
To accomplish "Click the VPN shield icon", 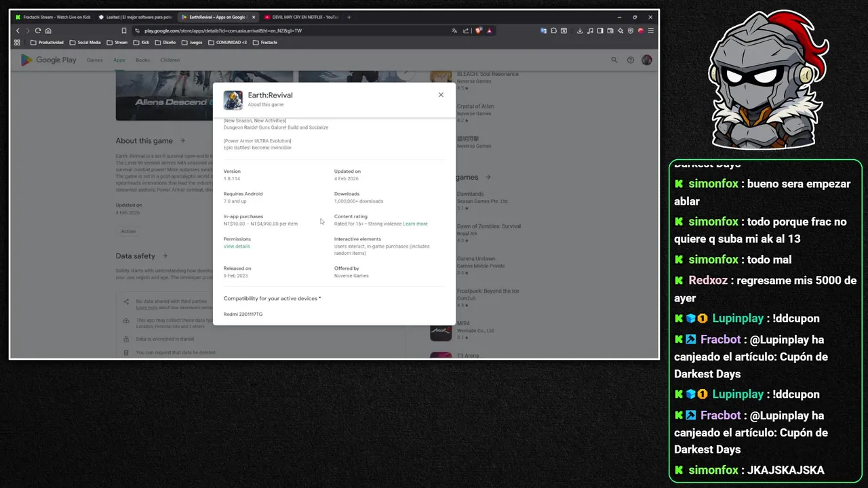I will point(631,30).
